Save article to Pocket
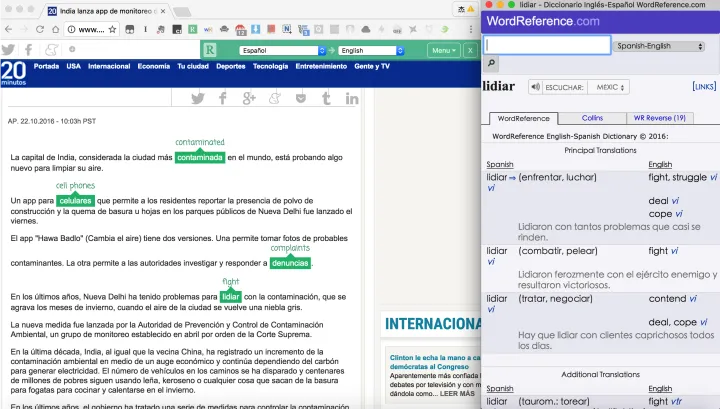The height and width of the screenshot is (409, 720). pos(301,98)
